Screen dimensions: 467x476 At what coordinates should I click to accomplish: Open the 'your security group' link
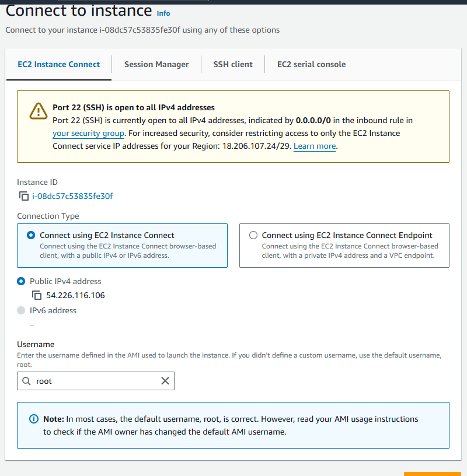pos(88,134)
